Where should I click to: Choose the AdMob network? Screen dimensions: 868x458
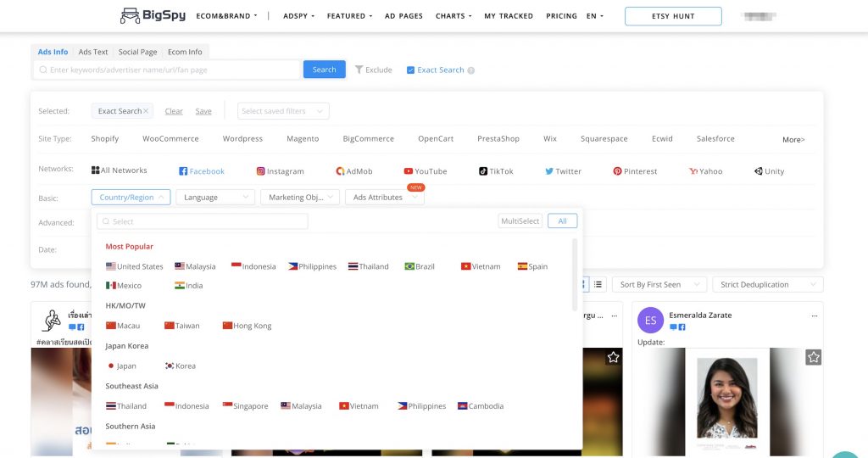click(x=354, y=171)
